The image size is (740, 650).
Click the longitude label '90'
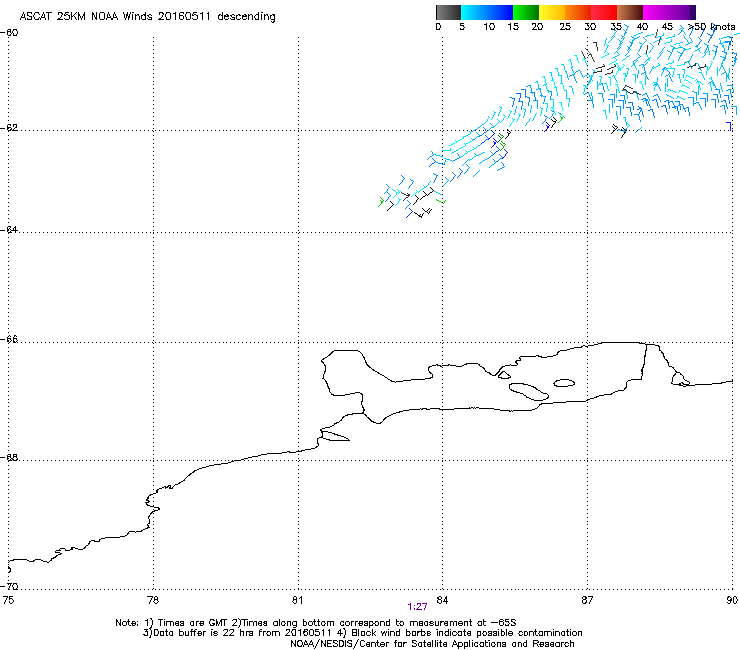(732, 600)
